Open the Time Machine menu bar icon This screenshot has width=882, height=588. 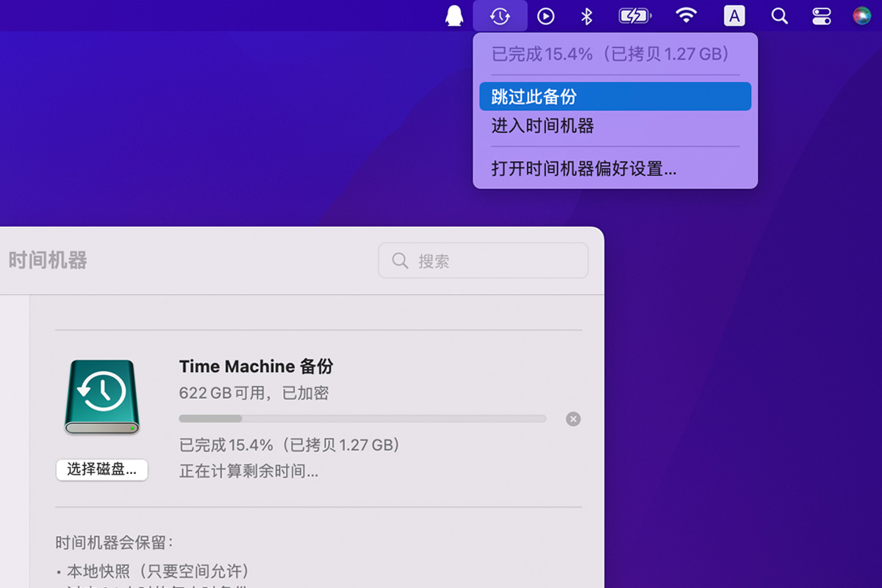[x=501, y=15]
